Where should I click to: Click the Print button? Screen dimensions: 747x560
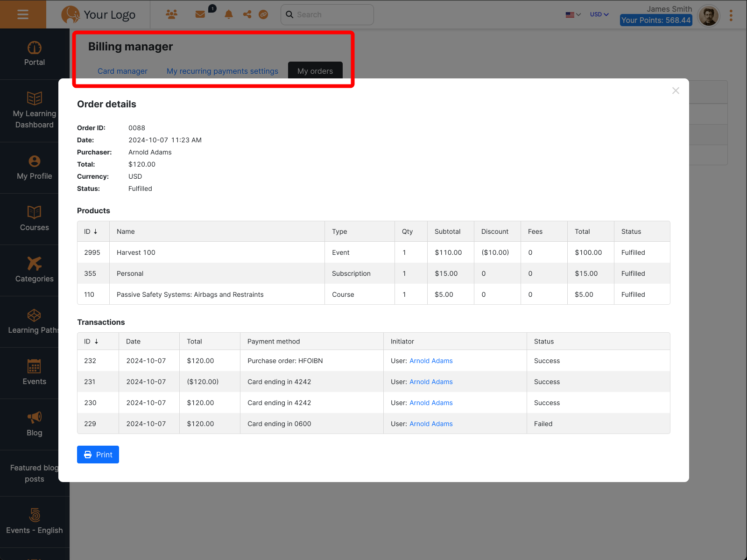[x=98, y=455]
